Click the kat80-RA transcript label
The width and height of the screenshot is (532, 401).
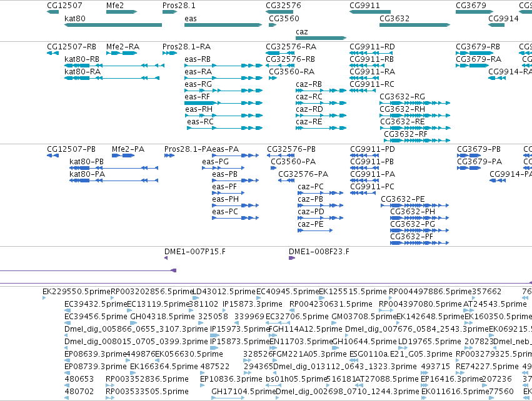pyautogui.click(x=83, y=72)
